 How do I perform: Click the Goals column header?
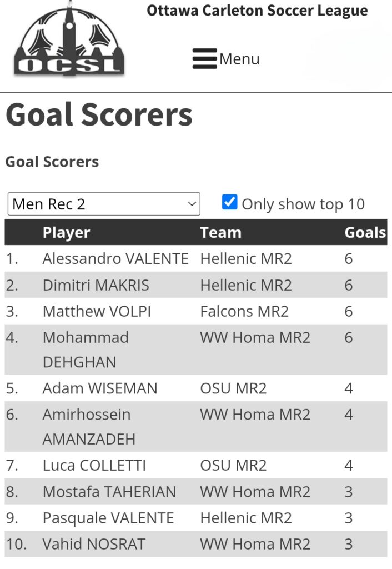click(x=365, y=232)
